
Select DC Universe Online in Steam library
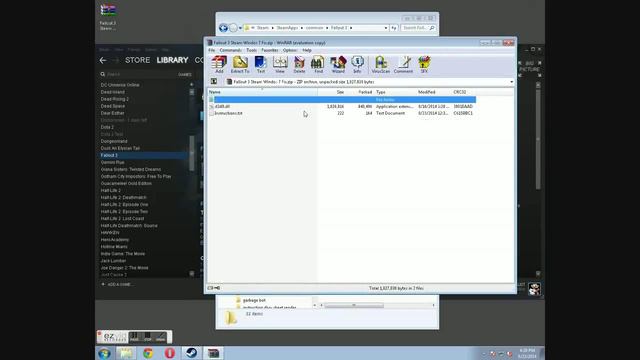120,85
